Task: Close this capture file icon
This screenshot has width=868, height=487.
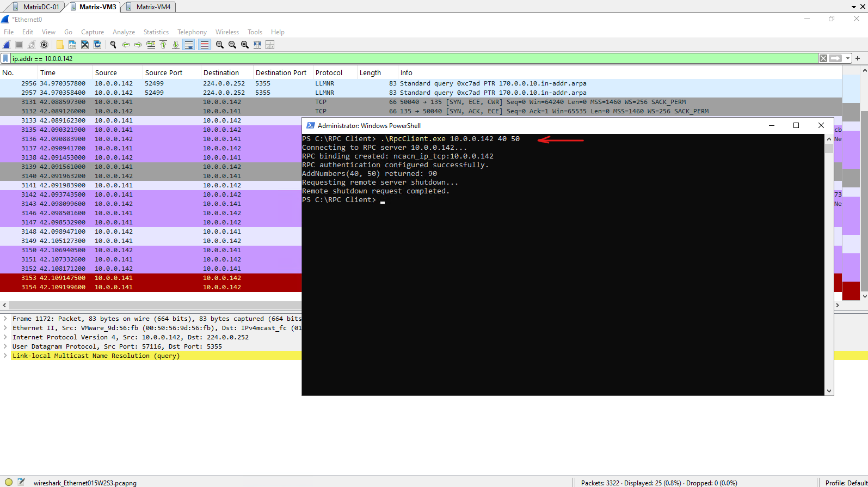Action: 85,45
